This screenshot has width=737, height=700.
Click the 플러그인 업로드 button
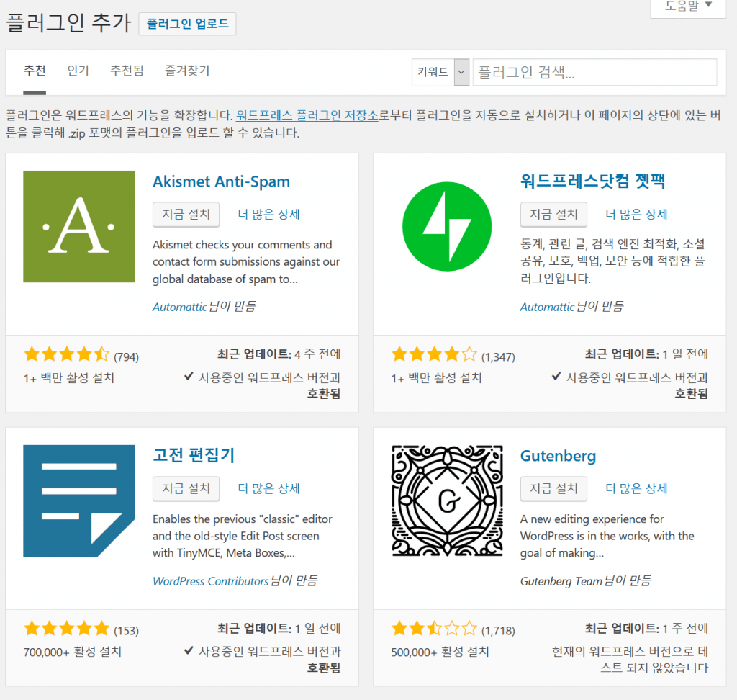point(187,24)
